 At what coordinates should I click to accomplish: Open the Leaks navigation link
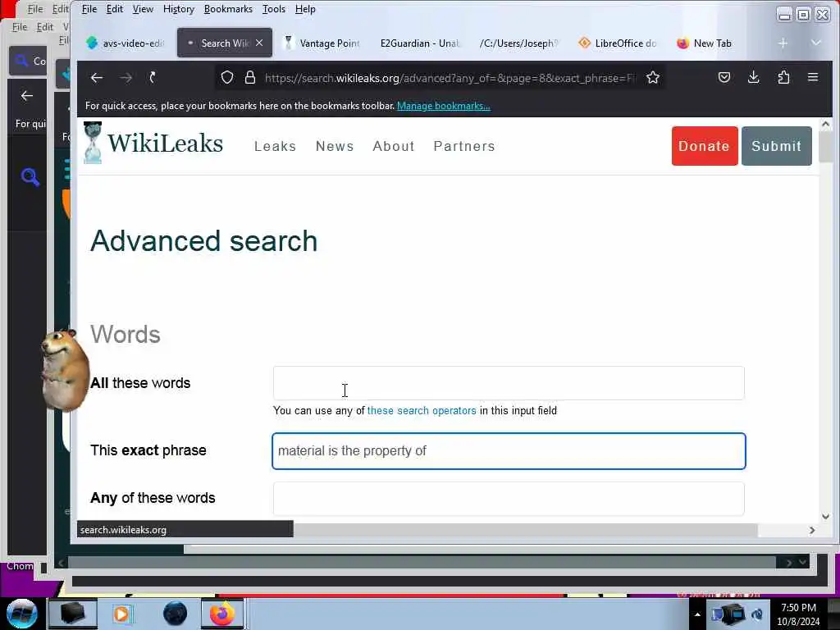(276, 146)
